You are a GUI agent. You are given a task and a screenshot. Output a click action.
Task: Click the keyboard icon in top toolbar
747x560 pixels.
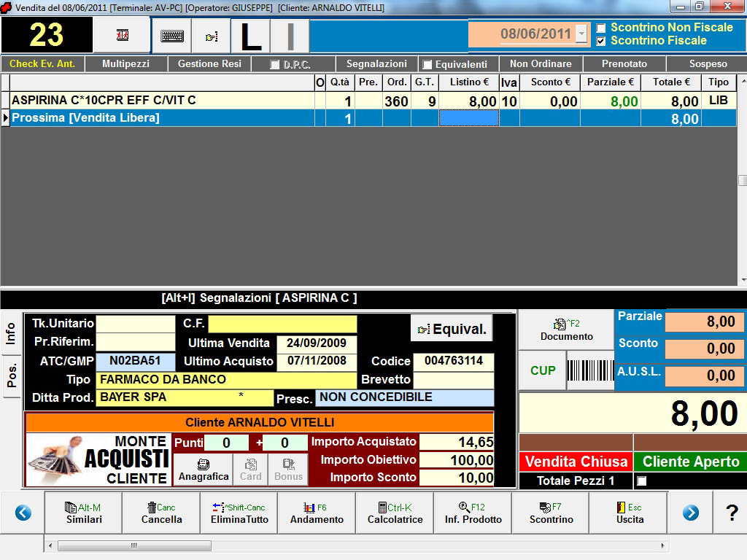pyautogui.click(x=172, y=36)
